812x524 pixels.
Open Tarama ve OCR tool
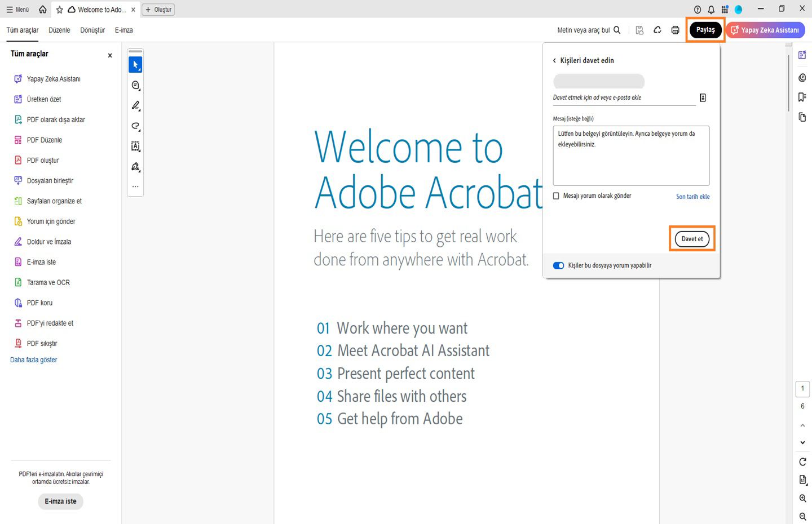(42, 282)
